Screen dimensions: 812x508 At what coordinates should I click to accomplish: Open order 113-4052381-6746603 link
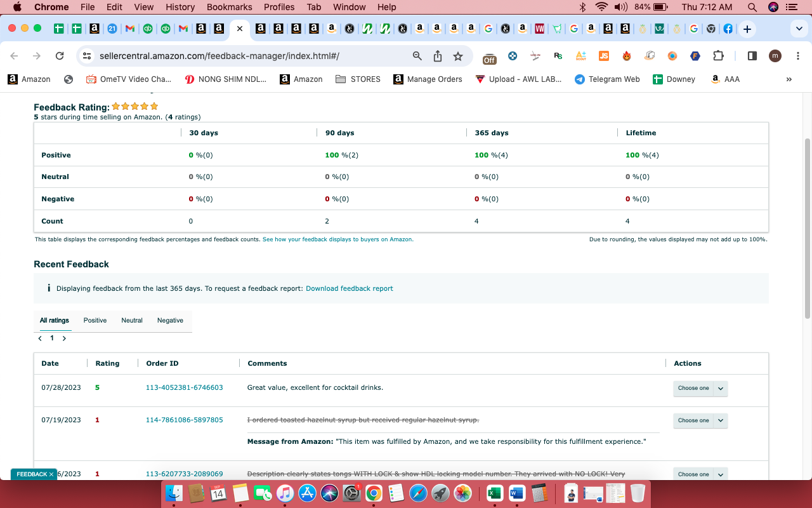tap(185, 387)
